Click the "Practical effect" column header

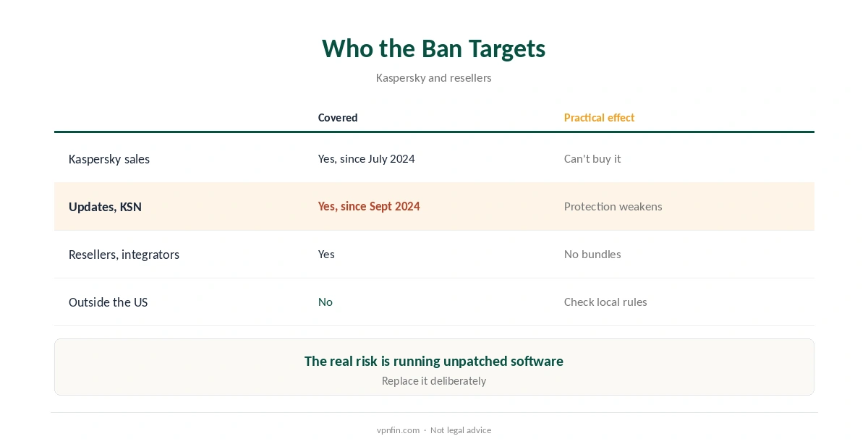(599, 118)
